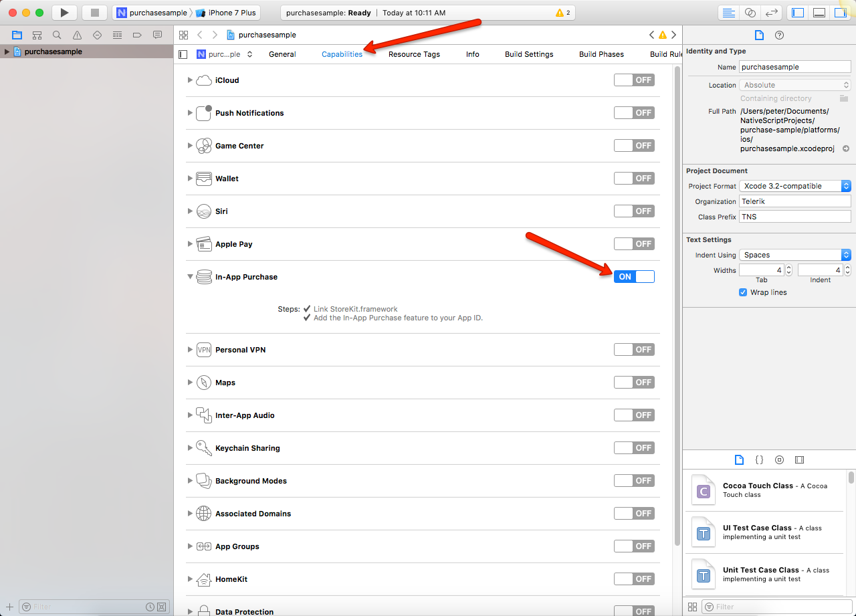Screen dimensions: 856x616
Task: Stop the running task with Stop button
Action: (95, 13)
